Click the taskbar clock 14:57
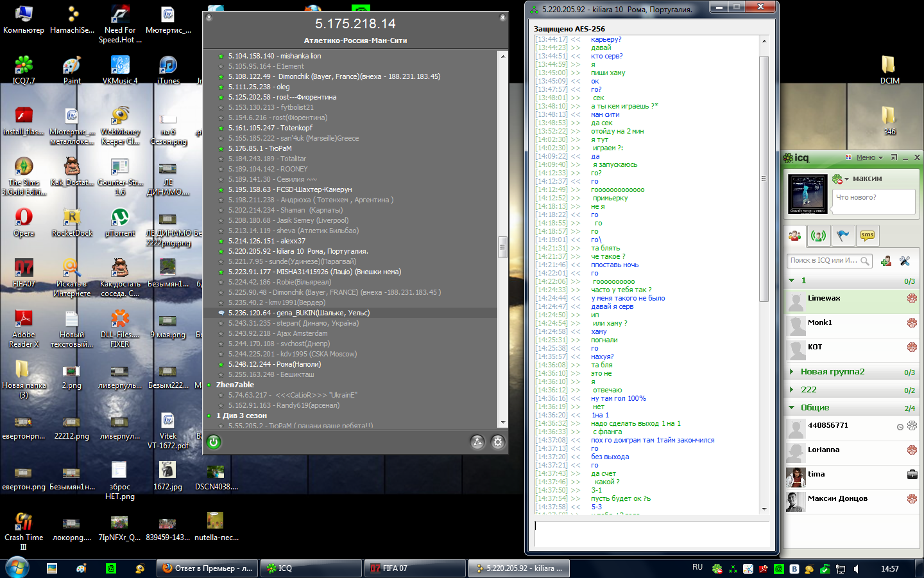The image size is (924, 578). pos(890,568)
